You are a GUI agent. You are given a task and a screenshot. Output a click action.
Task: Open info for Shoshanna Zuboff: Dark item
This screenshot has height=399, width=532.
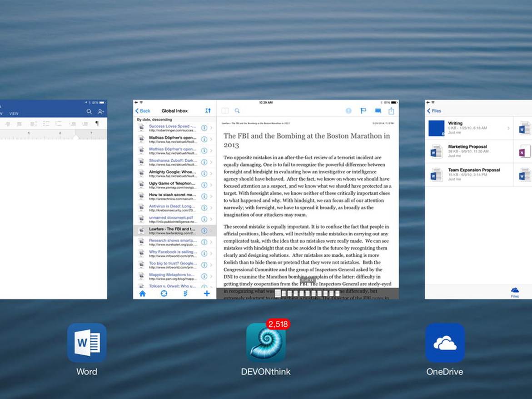pos(204,162)
